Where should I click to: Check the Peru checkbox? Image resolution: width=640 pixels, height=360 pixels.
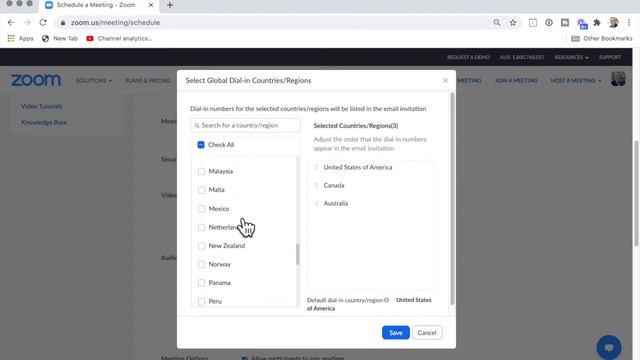201,302
